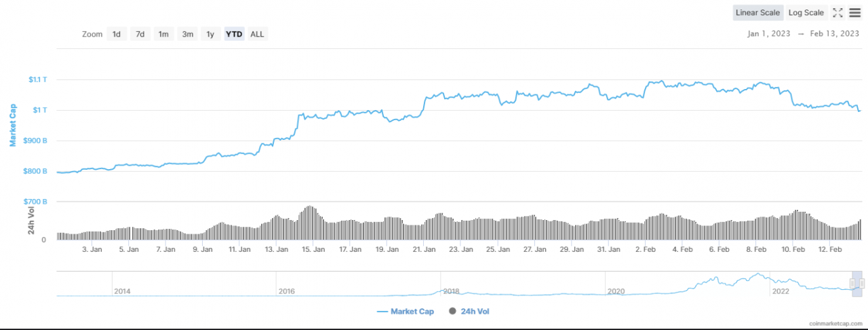
Task: Click the 21. Jan date label
Action: coord(424,249)
